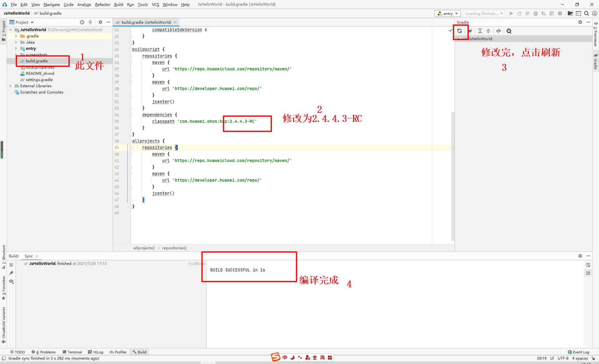Open Gradle panel settings gear
The height and width of the screenshot is (364, 599).
click(580, 22)
